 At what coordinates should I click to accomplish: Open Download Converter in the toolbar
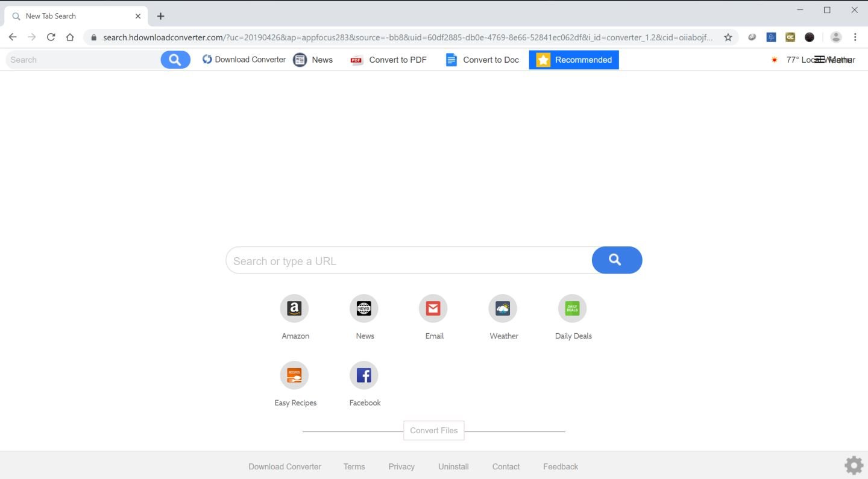coord(244,60)
